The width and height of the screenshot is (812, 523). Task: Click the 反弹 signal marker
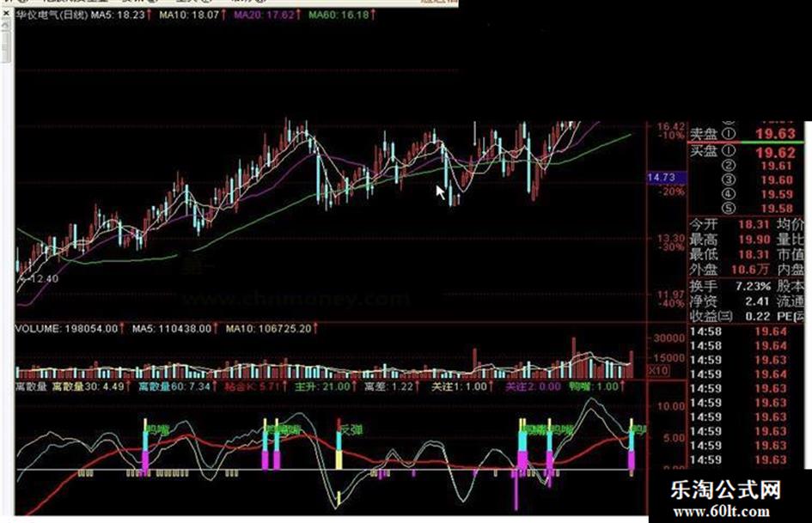351,429
